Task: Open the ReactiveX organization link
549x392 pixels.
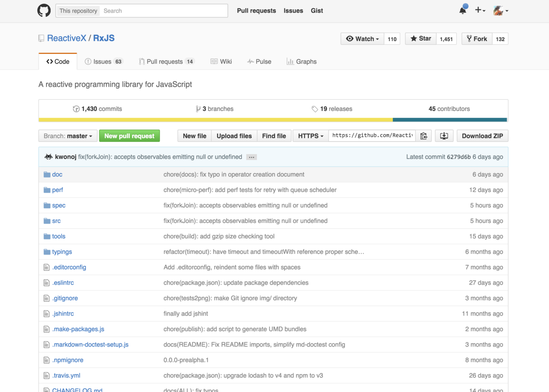Action: coord(67,38)
